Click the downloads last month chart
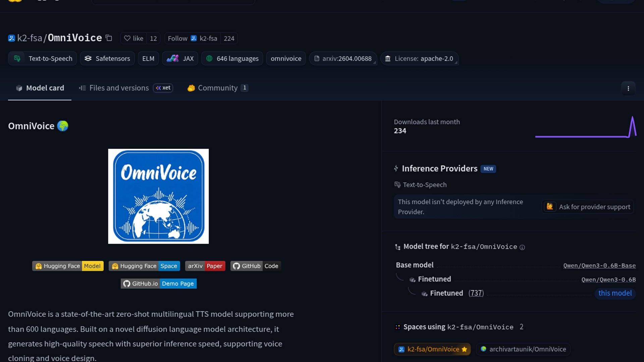The image size is (644, 362). [586, 127]
